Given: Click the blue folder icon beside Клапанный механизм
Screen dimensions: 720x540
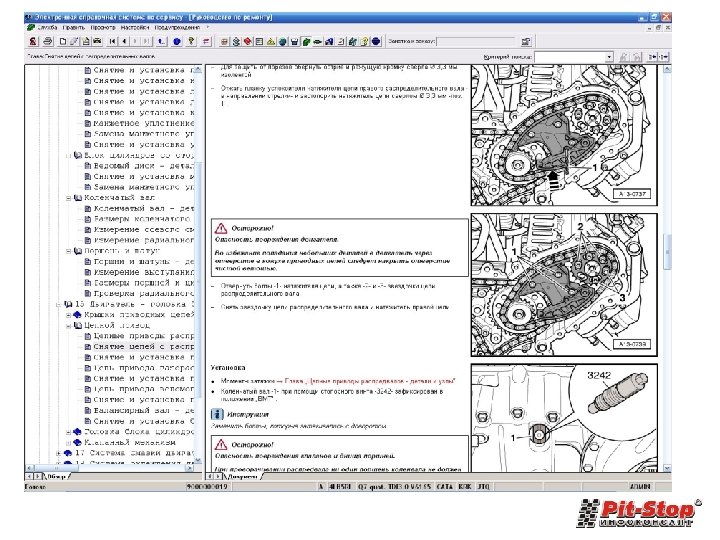Looking at the screenshot, I should (x=78, y=442).
